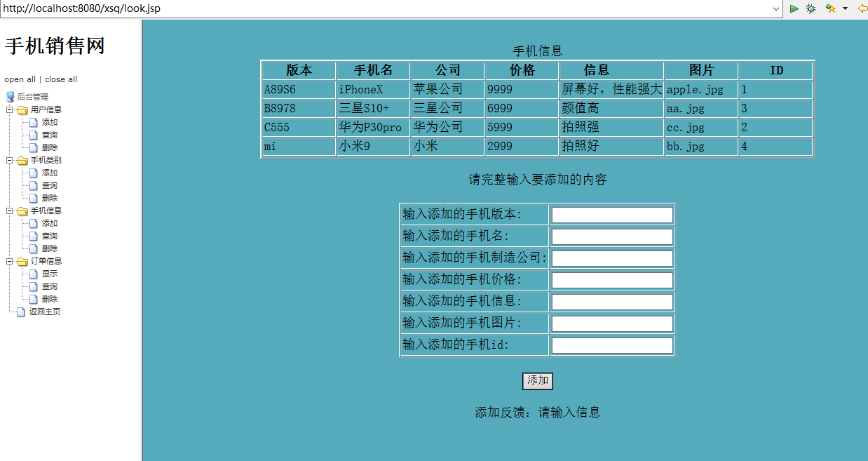
Task: Click page icon beside 显示 under 订单信息
Action: [x=34, y=274]
